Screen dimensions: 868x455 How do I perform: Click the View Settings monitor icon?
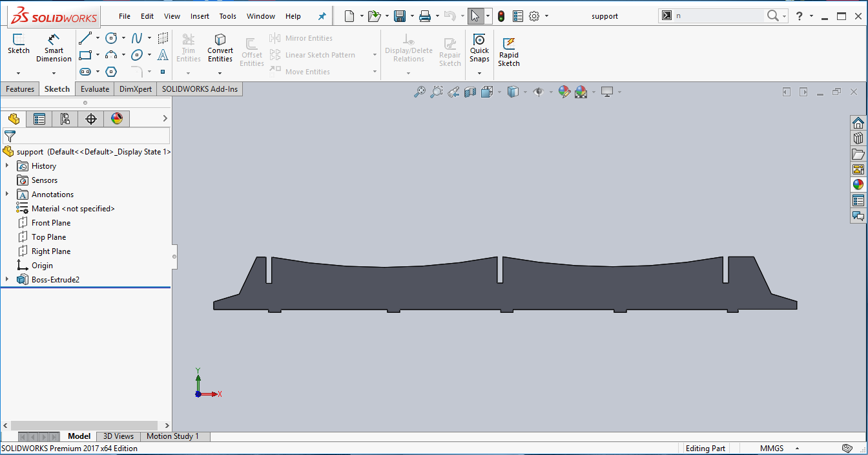(607, 92)
